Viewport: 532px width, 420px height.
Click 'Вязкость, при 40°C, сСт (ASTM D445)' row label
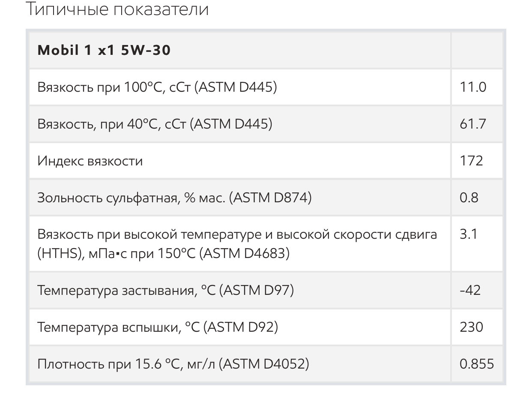(155, 124)
